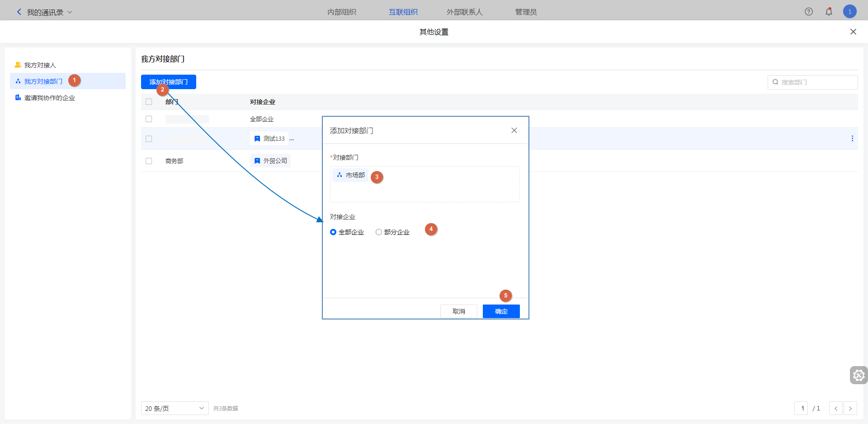This screenshot has height=424, width=868.
Task: Click the user avatar icon
Action: (849, 12)
